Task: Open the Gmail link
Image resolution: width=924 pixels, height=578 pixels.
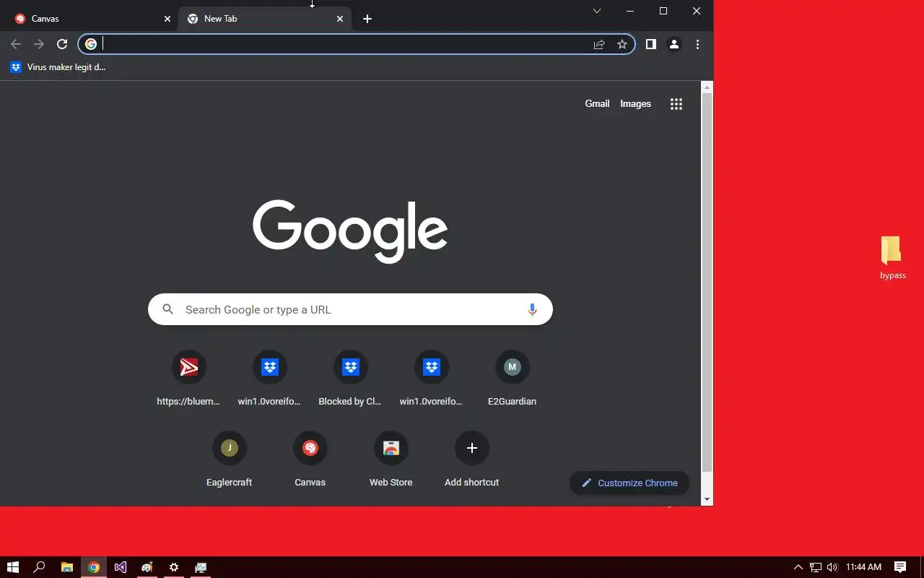Action: pos(597,103)
